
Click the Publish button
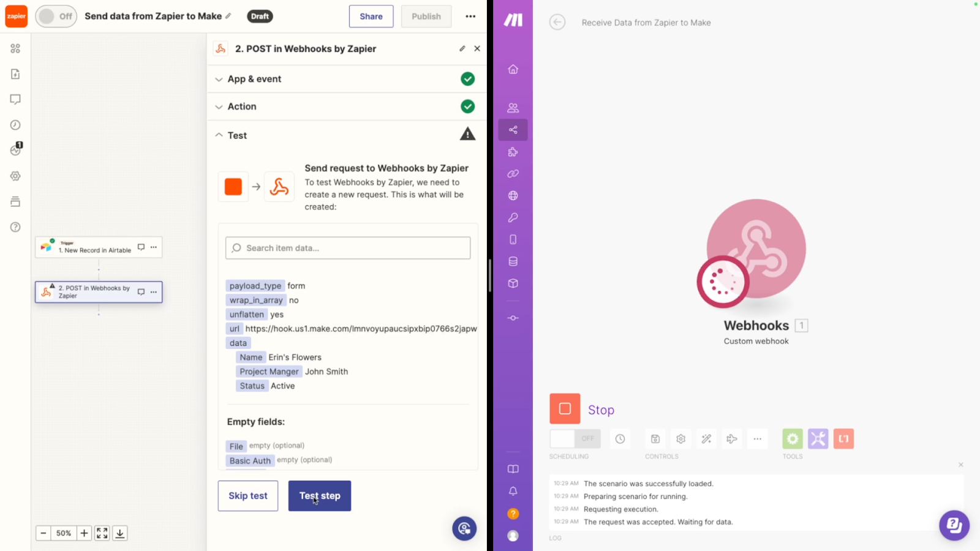tap(426, 17)
